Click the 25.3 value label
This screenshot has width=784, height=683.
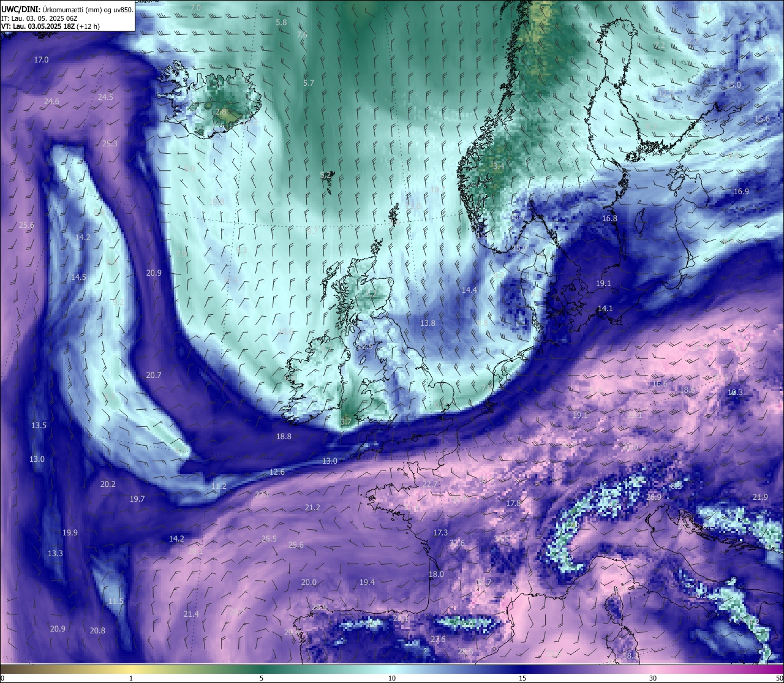click(x=110, y=143)
